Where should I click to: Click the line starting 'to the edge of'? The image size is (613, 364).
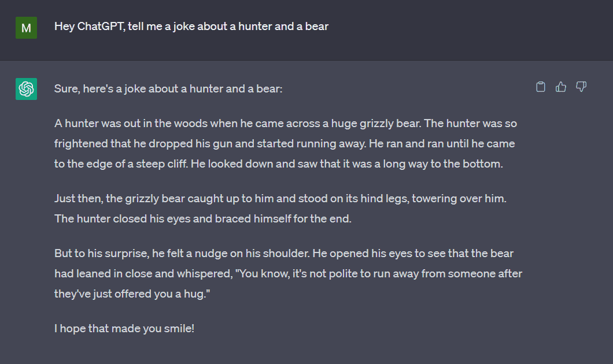[x=278, y=164]
